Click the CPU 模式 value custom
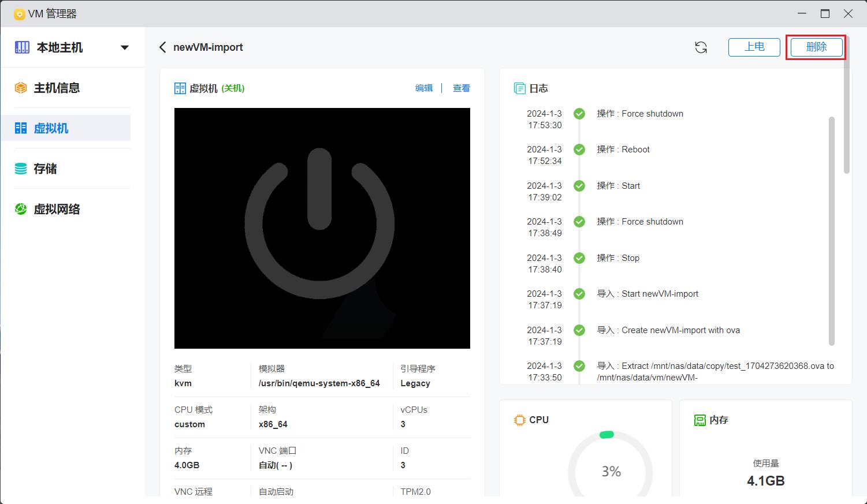 click(190, 424)
